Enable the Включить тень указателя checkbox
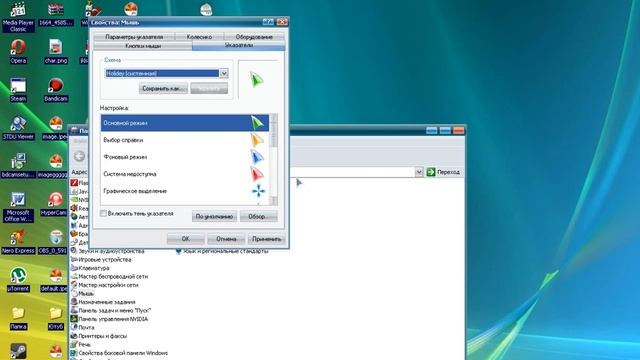Image resolution: width=640 pixels, height=360 pixels. (103, 213)
